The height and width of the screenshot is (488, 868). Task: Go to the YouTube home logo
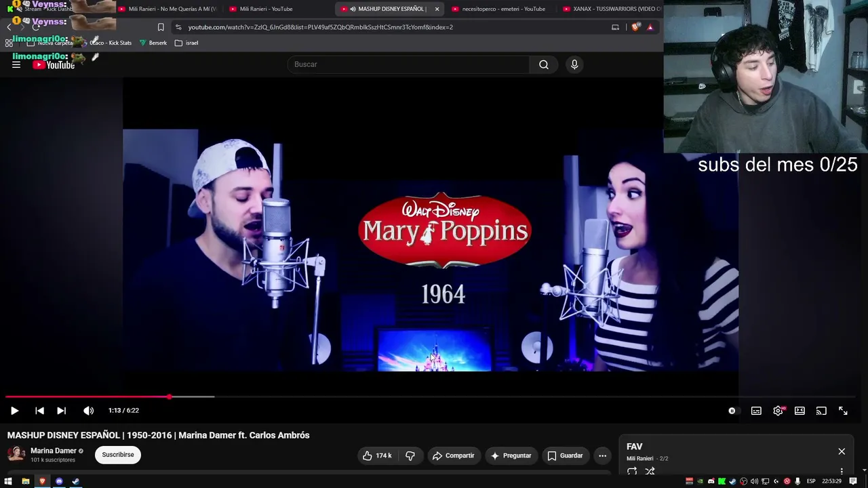(x=54, y=64)
